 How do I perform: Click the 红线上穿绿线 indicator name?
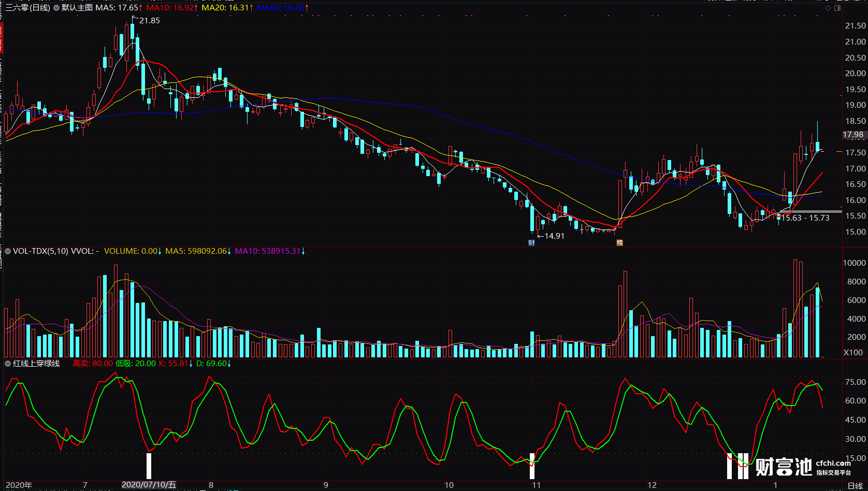pyautogui.click(x=36, y=364)
